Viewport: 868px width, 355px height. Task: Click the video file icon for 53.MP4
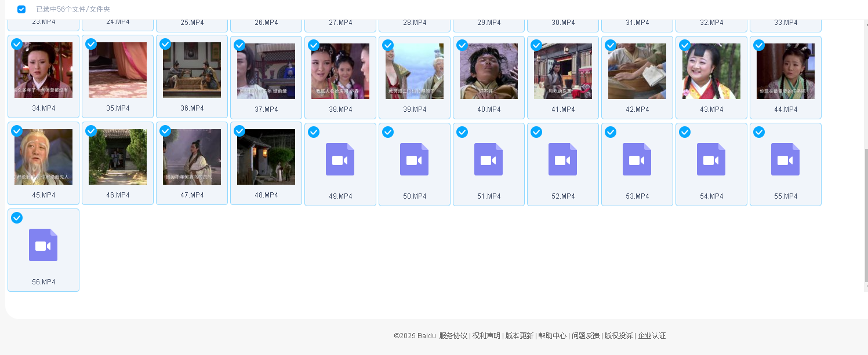pyautogui.click(x=637, y=159)
